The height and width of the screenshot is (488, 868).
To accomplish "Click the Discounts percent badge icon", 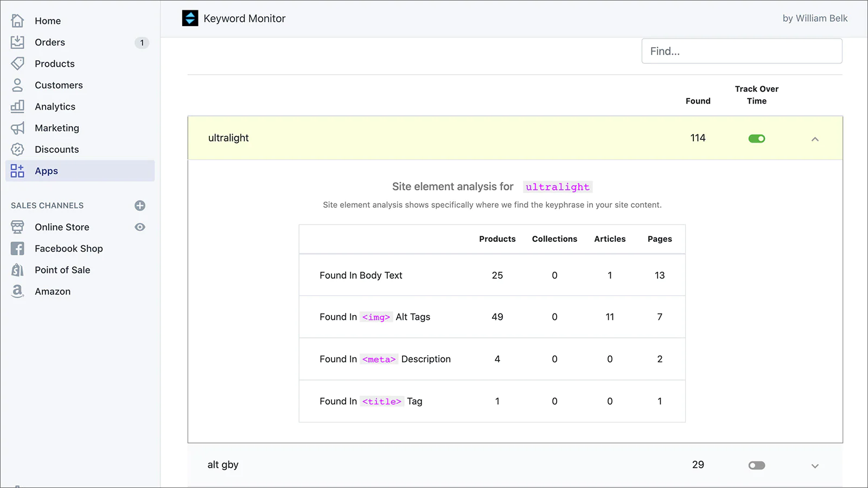I will [x=17, y=149].
